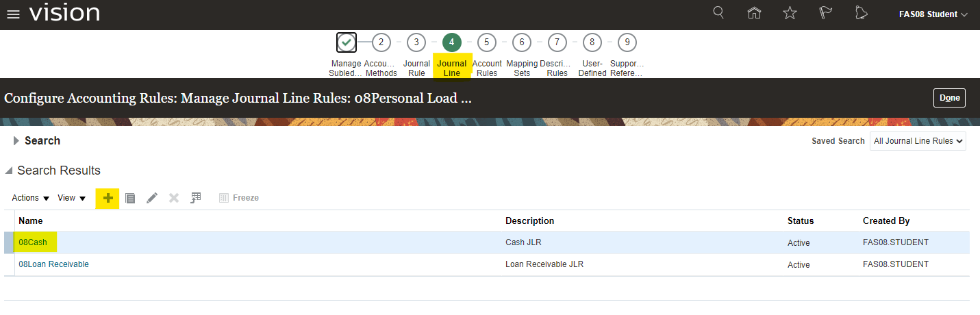Expand the Search section

(16, 141)
